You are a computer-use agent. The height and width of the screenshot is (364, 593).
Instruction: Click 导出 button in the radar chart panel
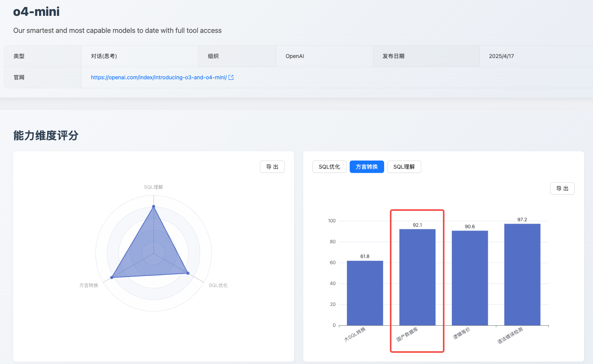pos(272,167)
